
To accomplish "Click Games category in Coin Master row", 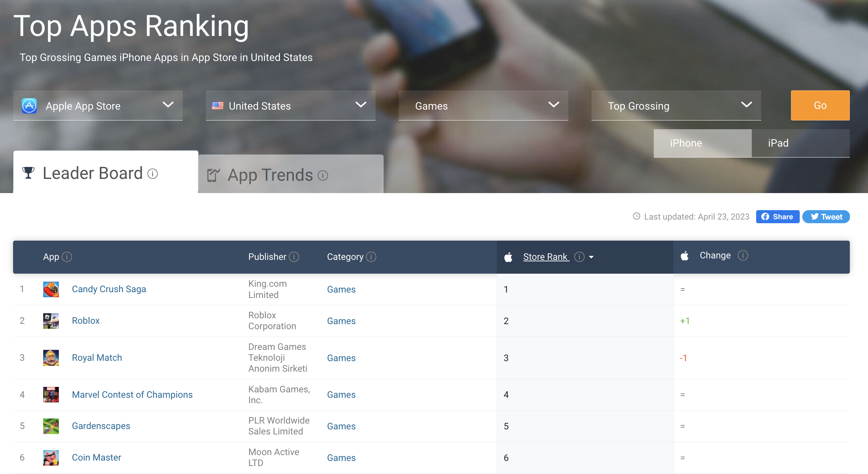I will (341, 458).
